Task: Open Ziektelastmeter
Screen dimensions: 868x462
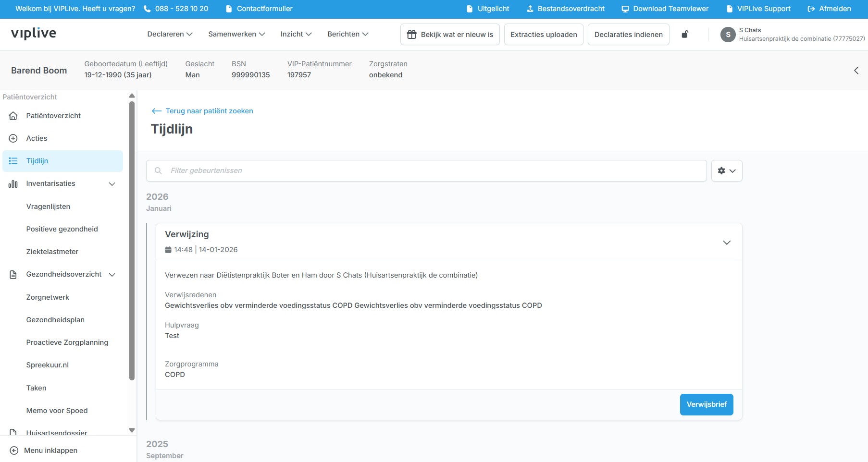Action: pos(52,252)
